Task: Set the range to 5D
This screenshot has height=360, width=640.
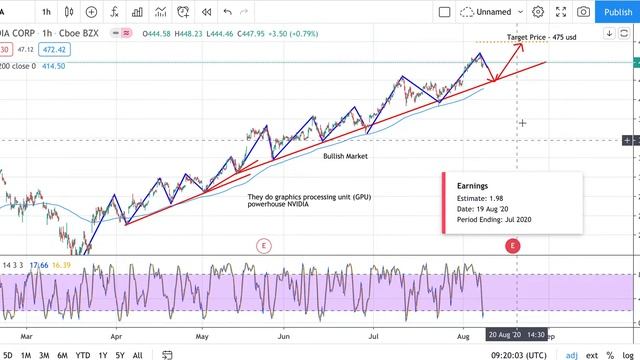Action: click(7, 356)
